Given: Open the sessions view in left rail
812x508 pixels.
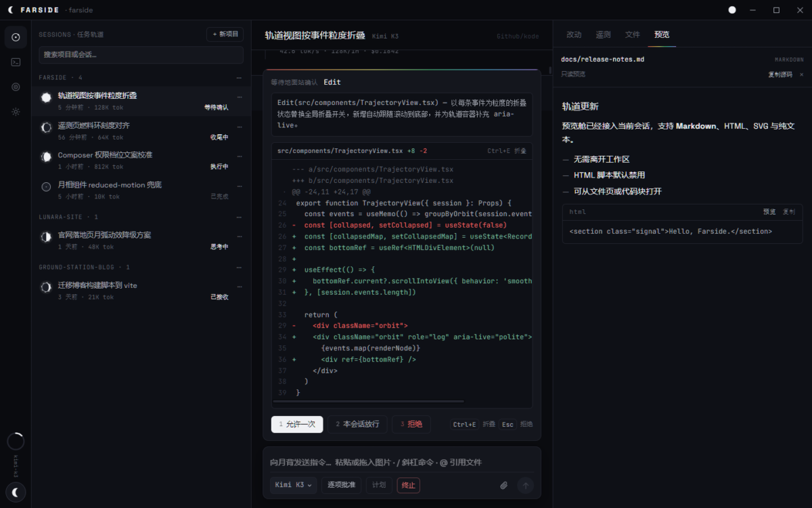Looking at the screenshot, I should pyautogui.click(x=16, y=37).
